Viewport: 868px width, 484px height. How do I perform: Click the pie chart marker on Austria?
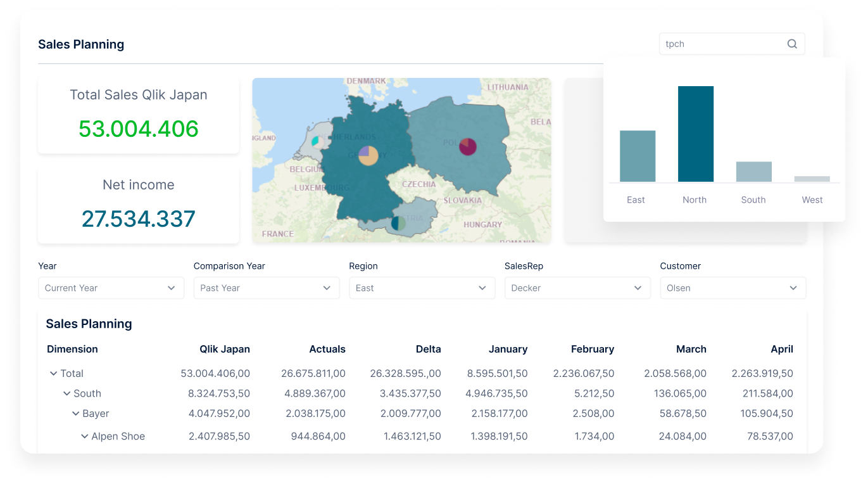(398, 223)
